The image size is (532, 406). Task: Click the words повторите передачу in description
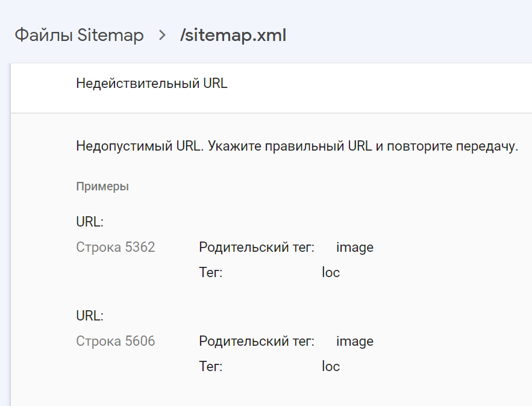[x=452, y=147]
